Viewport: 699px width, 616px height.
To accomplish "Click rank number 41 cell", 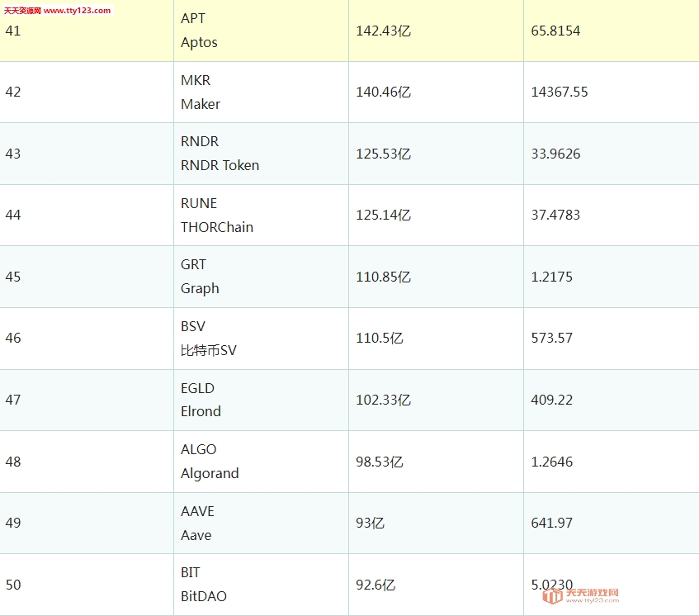I will (x=87, y=31).
